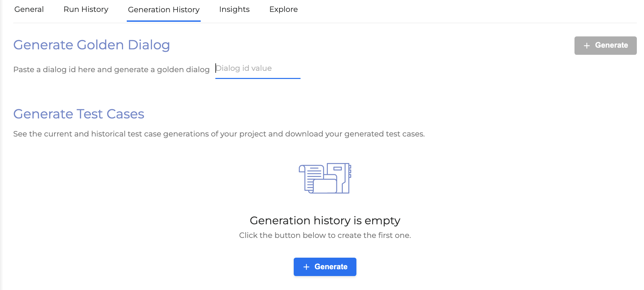Click the empty generation history documents illustration
The width and height of the screenshot is (644, 290).
[325, 178]
